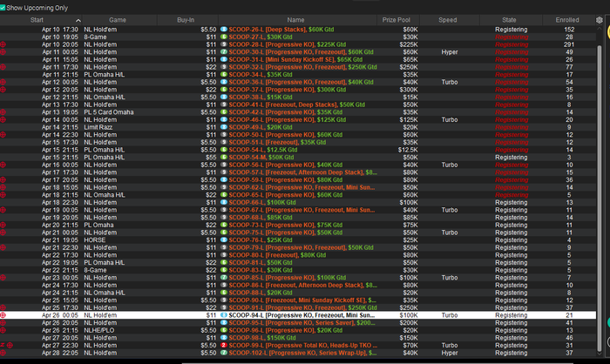Click the scrollbar up arrow of tournament list

(600, 30)
